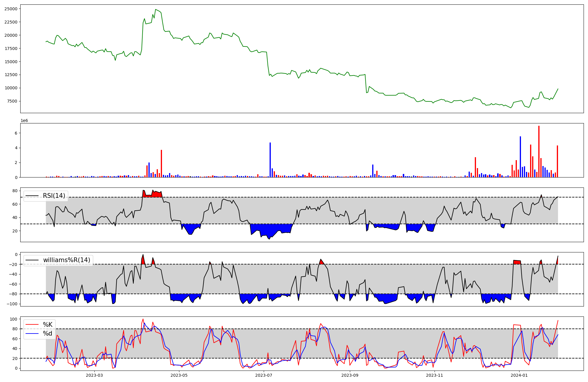Click the 25000 price axis tick label

click(11, 9)
